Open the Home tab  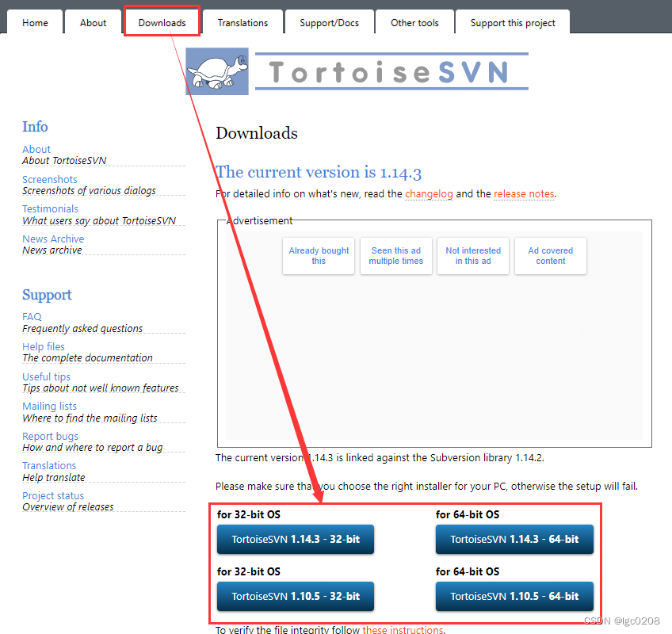click(35, 23)
